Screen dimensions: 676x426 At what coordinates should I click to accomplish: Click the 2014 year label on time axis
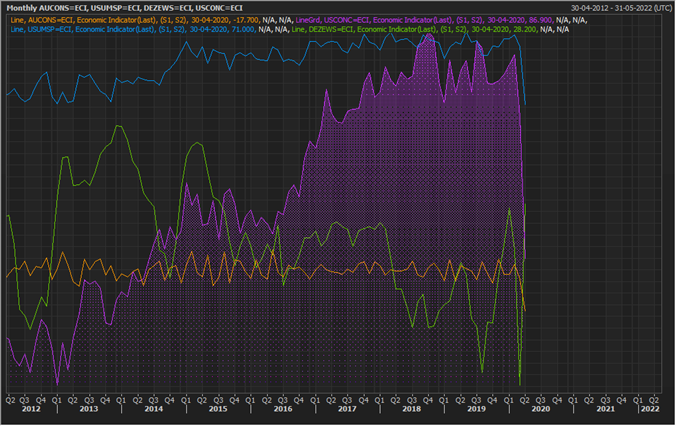[153, 409]
